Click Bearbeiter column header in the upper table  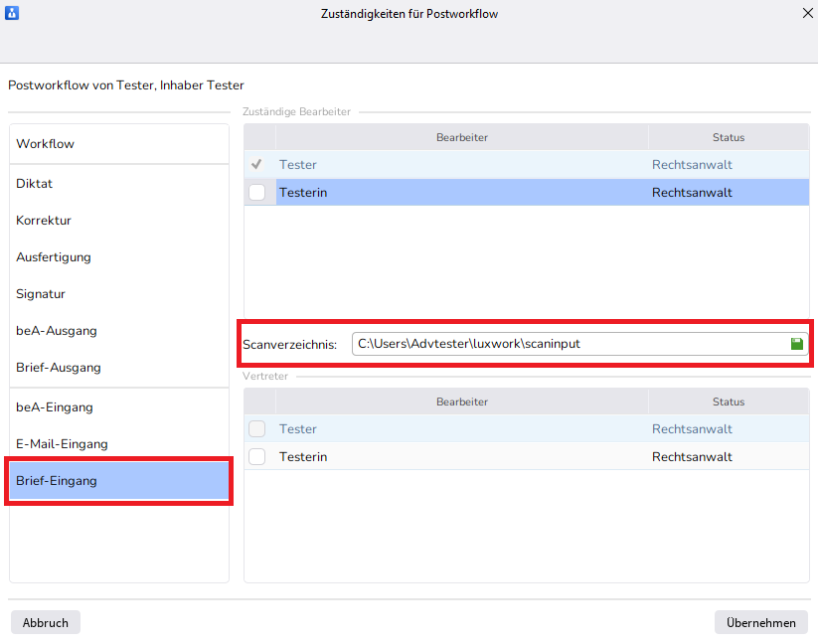461,137
